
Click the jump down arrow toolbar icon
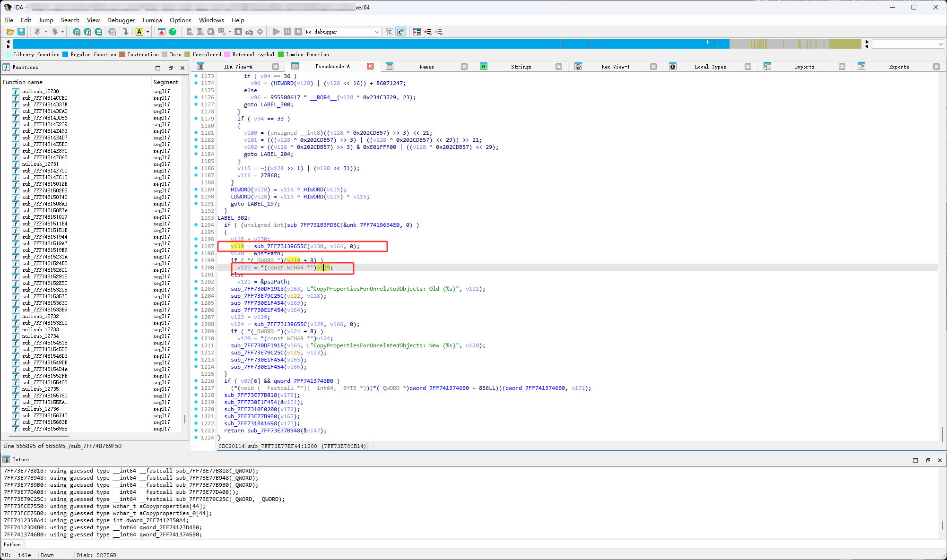click(x=125, y=32)
